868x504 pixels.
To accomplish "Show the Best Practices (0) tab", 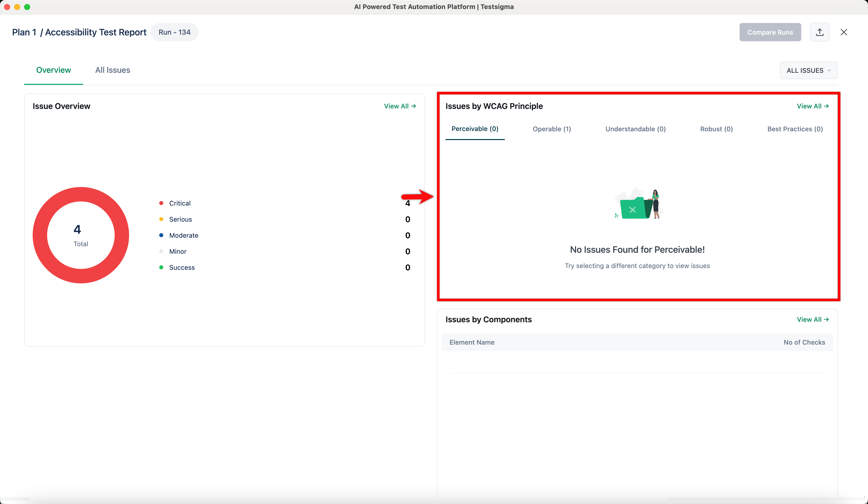I will pyautogui.click(x=795, y=129).
